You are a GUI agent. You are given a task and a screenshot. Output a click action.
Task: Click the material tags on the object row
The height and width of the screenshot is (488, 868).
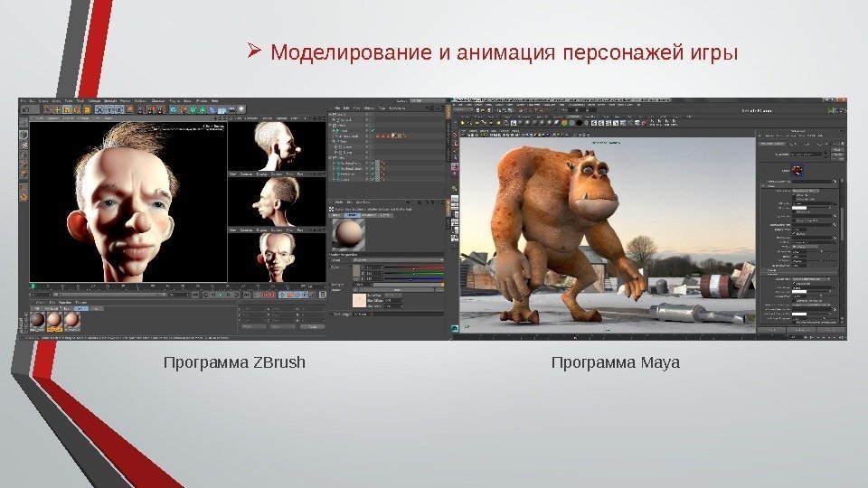(x=392, y=136)
